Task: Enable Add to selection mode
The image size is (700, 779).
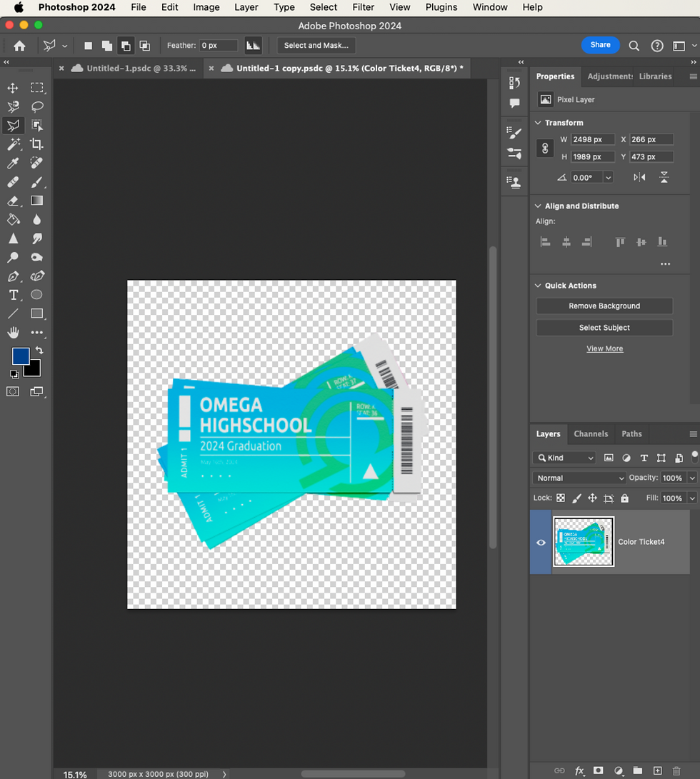Action: point(107,46)
